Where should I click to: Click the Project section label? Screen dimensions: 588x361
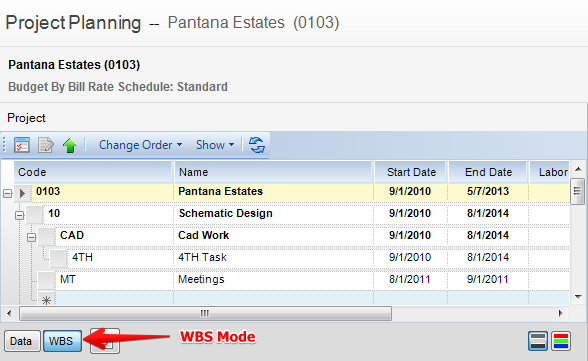[x=26, y=118]
